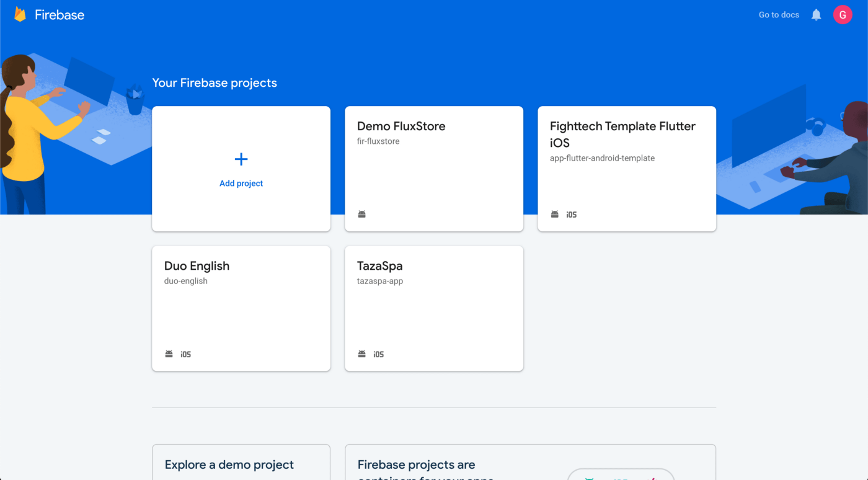Click Android icon on Fighttech Template card
This screenshot has height=480, width=868.
click(555, 214)
